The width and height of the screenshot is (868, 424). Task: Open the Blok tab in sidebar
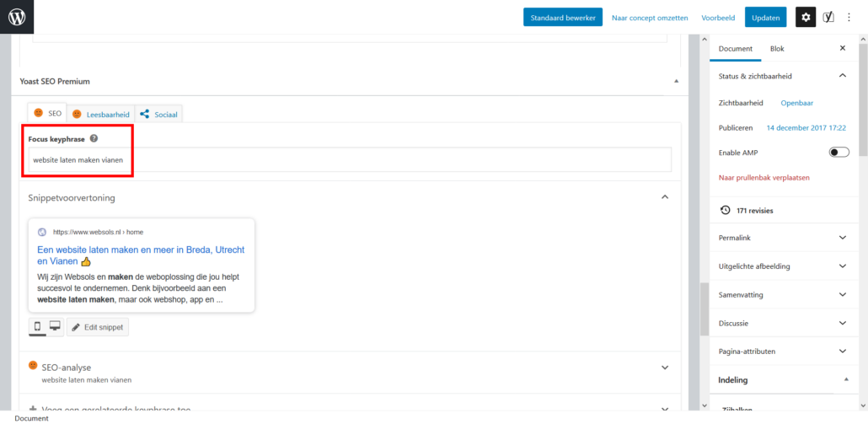pos(776,49)
